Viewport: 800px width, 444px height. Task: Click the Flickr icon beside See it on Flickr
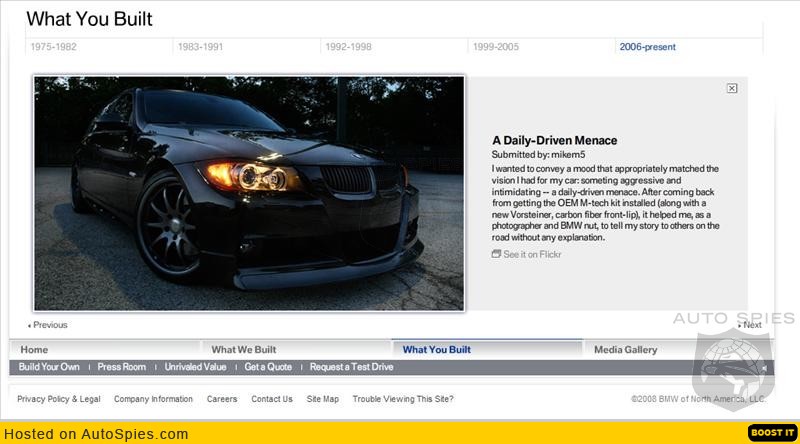click(496, 254)
